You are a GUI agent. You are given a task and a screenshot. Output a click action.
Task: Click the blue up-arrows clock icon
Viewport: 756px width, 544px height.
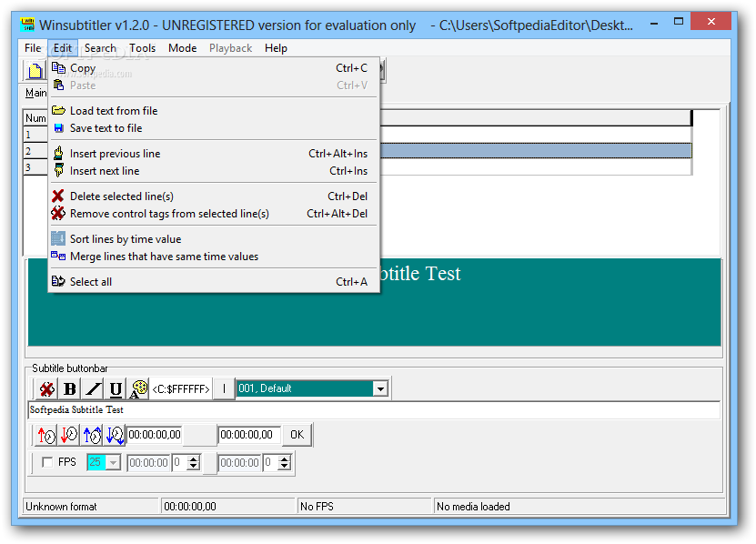click(92, 435)
